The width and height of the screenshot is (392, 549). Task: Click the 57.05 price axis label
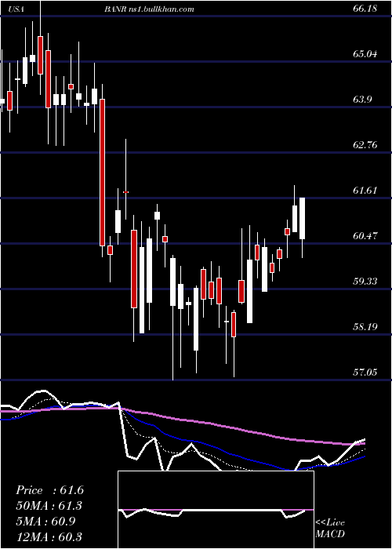[365, 373]
